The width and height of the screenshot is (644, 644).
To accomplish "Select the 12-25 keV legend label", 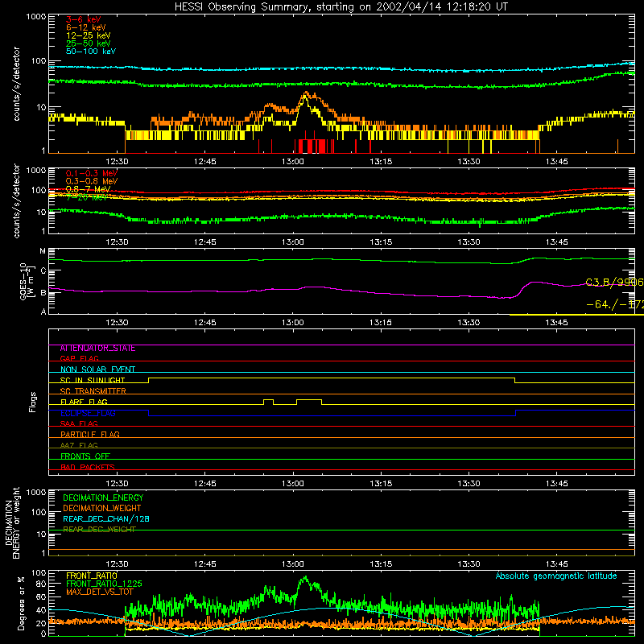I will (89, 35).
